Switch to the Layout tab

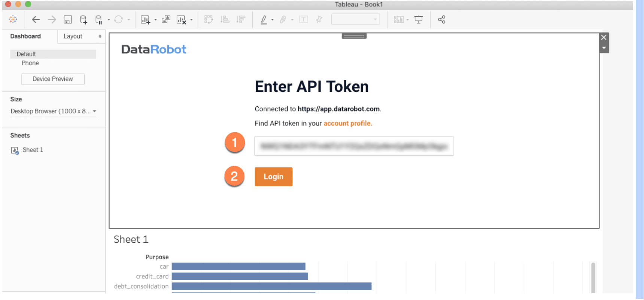[x=73, y=36]
